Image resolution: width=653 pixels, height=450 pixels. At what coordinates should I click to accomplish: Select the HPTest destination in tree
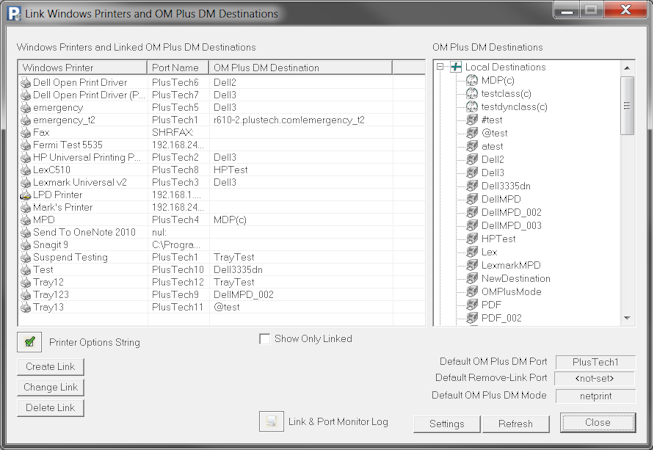[x=498, y=239]
